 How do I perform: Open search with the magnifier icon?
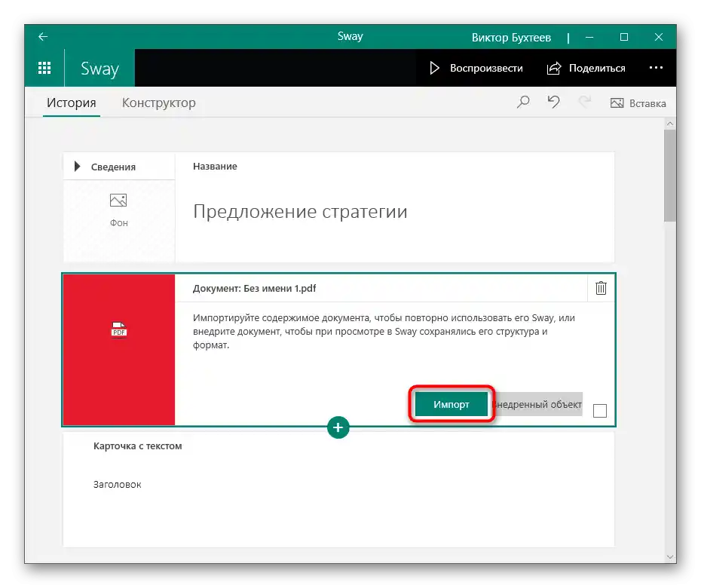[523, 103]
